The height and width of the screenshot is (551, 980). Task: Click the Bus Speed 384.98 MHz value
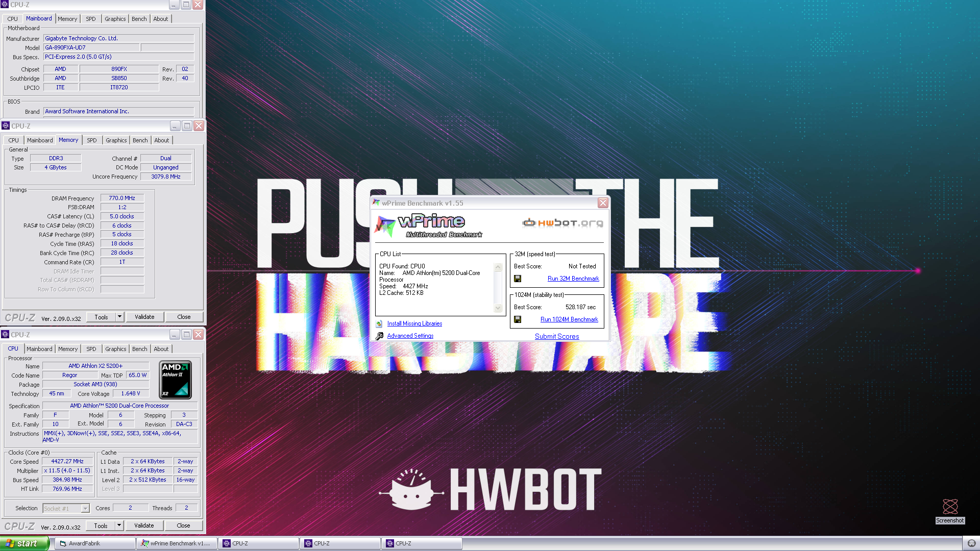67,480
